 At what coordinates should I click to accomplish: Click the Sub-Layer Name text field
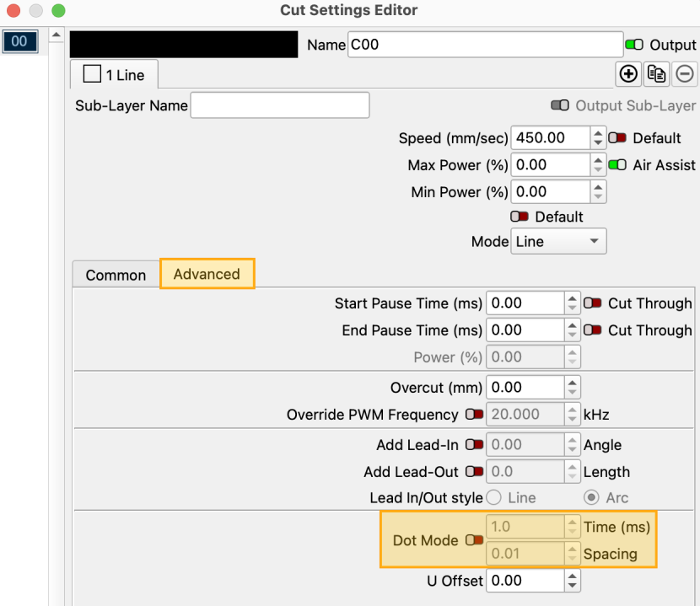click(x=280, y=105)
